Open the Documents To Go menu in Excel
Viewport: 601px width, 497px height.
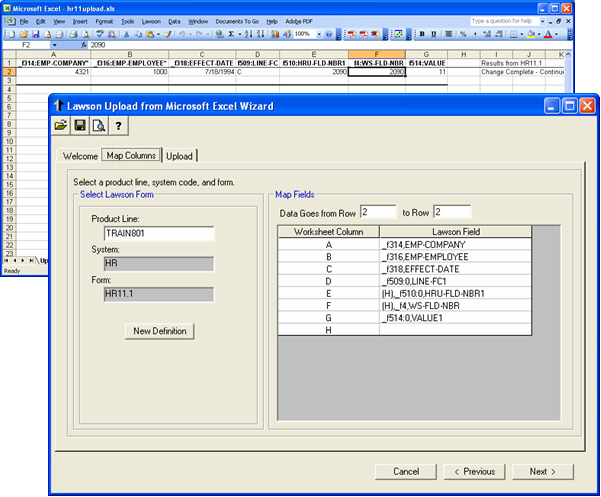(x=237, y=21)
